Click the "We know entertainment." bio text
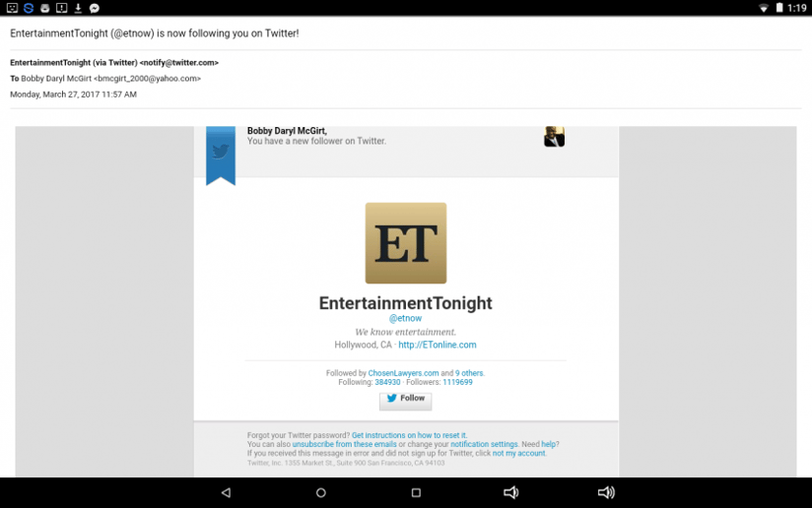 405,332
